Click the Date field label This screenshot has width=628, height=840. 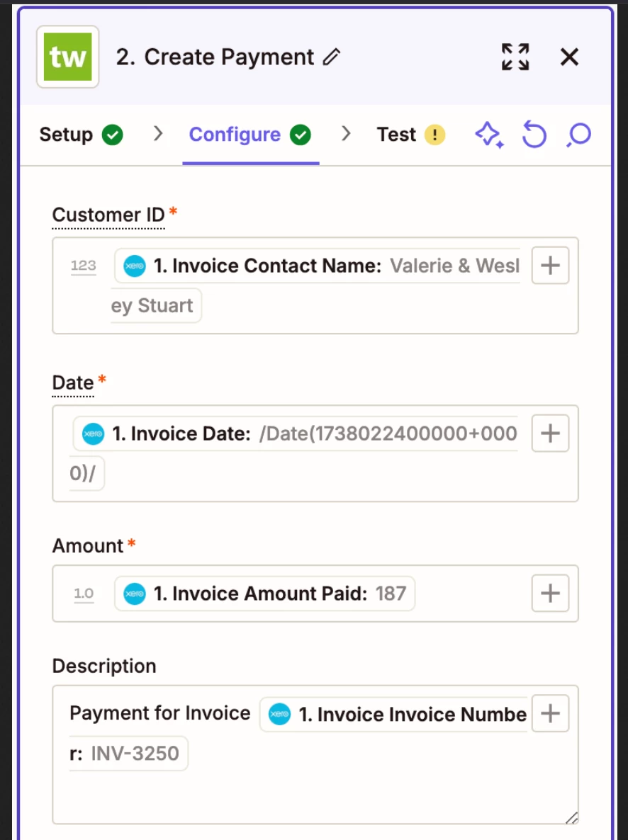pyautogui.click(x=73, y=383)
